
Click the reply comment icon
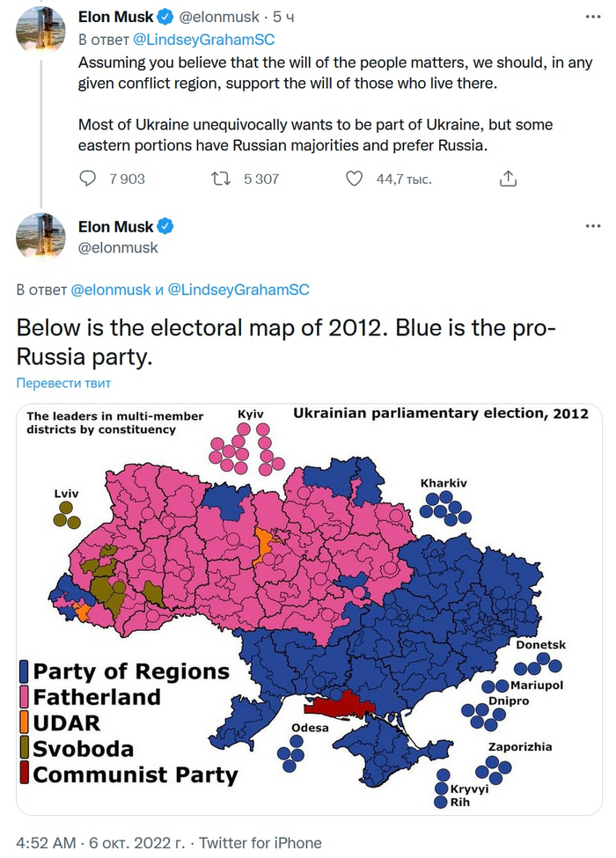point(88,179)
